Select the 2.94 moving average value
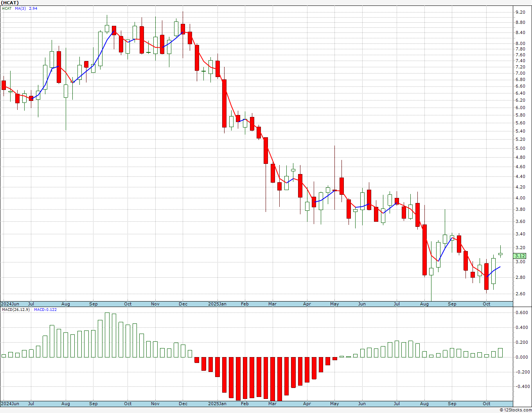532x413 pixels. (33, 8)
